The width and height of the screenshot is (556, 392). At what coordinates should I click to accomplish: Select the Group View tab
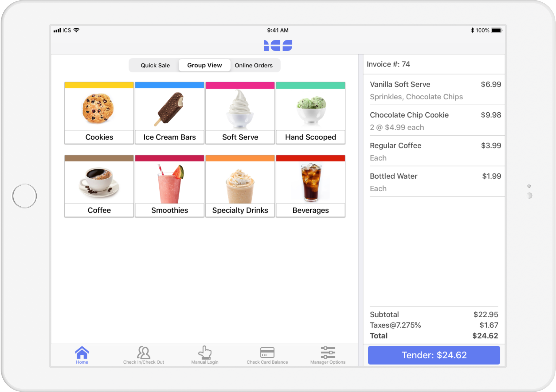point(204,65)
